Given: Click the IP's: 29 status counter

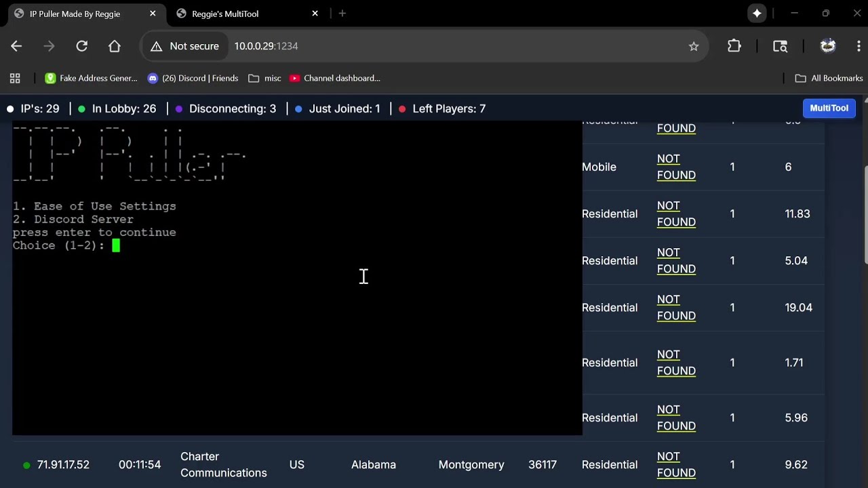Looking at the screenshot, I should (x=33, y=108).
